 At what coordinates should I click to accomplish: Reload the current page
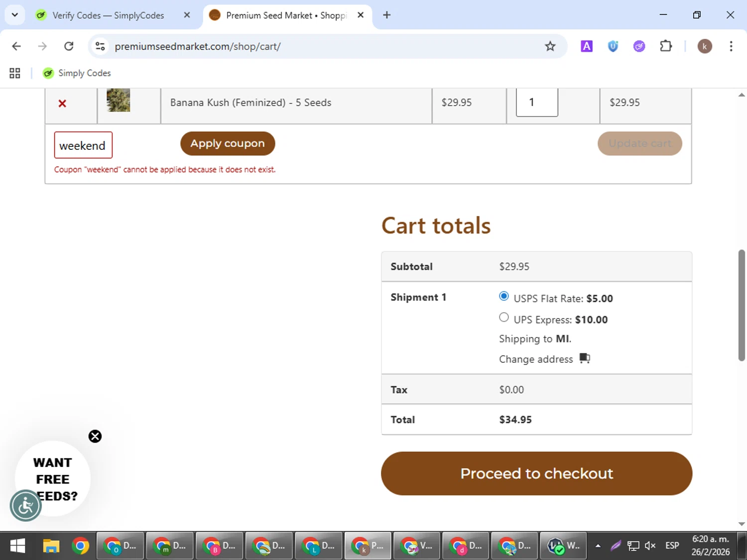tap(69, 46)
